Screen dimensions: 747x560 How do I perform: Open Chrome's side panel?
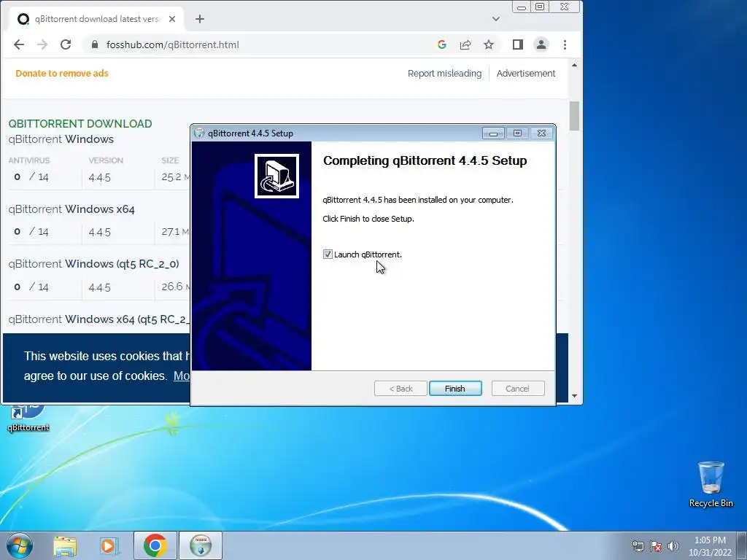pyautogui.click(x=518, y=44)
